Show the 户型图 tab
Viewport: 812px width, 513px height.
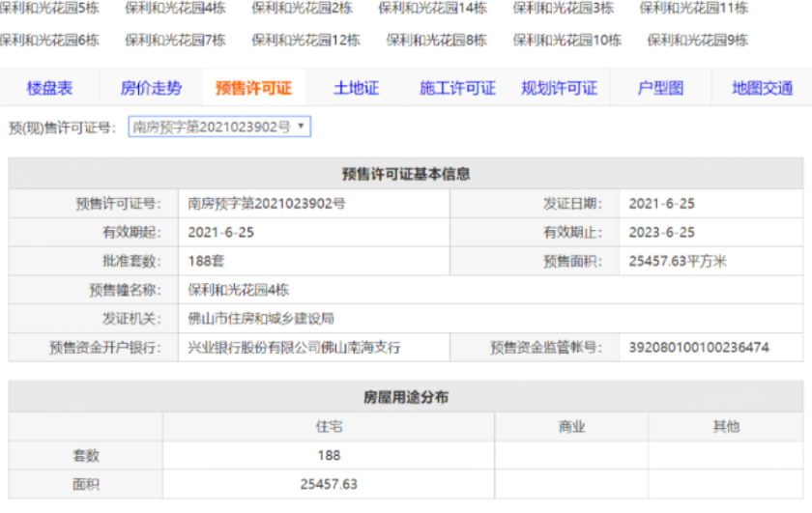(660, 88)
